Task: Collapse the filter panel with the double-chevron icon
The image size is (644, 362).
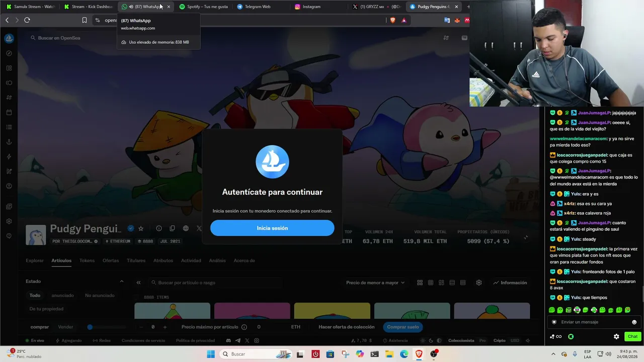Action: (x=139, y=283)
